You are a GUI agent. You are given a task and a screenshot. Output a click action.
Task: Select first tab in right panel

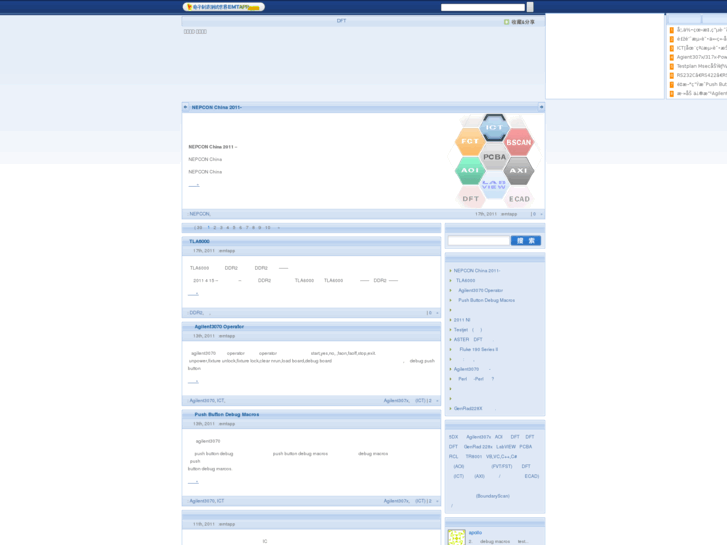point(684,19)
